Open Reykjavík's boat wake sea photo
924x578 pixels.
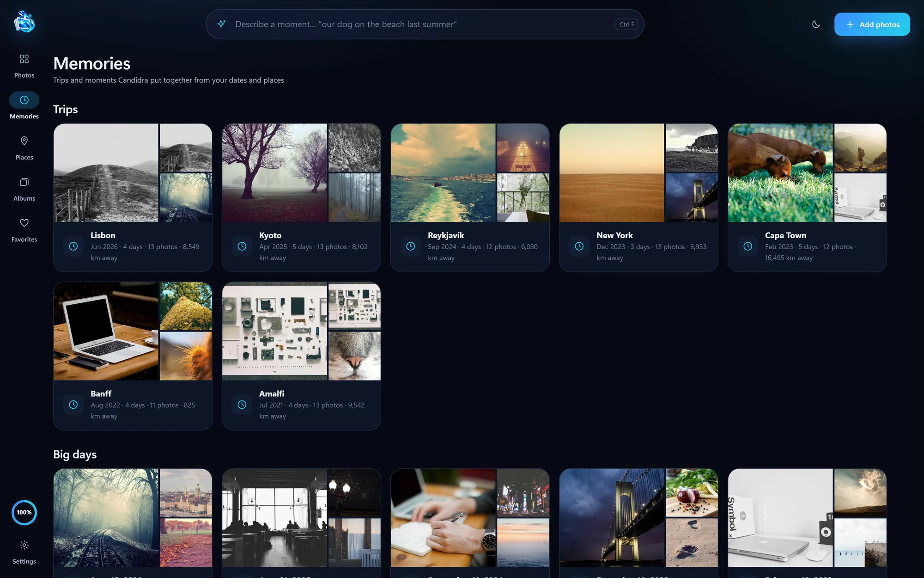click(443, 173)
